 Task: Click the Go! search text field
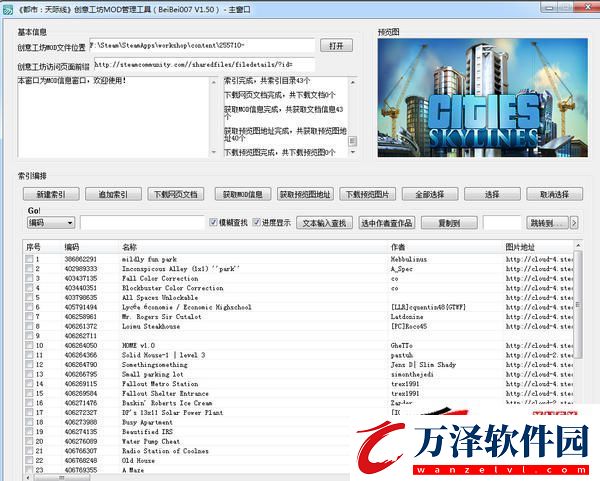click(x=142, y=223)
